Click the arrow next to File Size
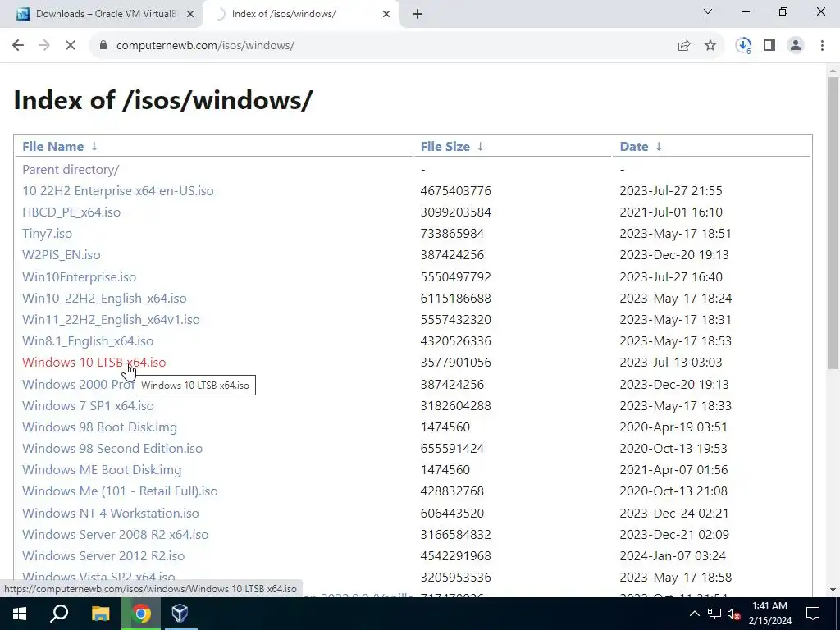This screenshot has height=630, width=840. coord(481,146)
